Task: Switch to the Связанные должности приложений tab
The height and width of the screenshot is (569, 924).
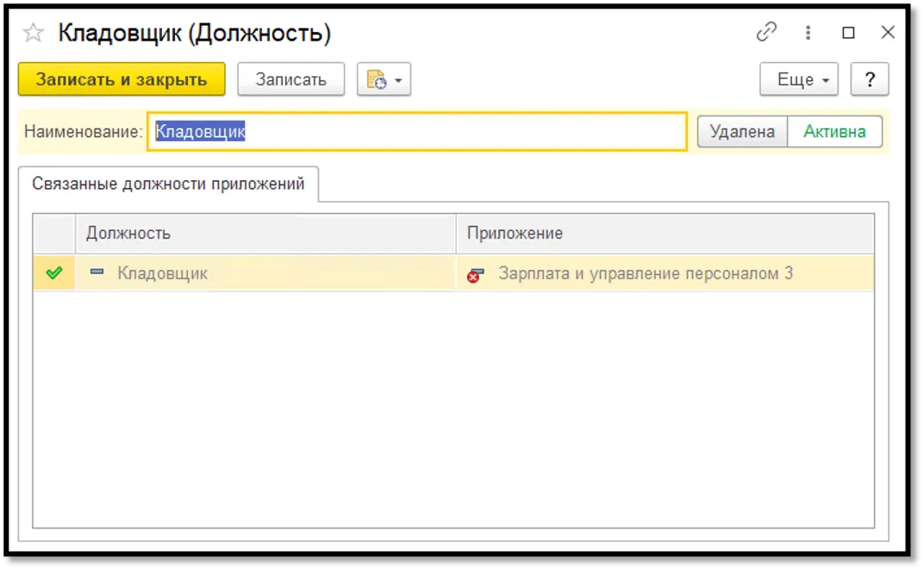Action: [170, 184]
